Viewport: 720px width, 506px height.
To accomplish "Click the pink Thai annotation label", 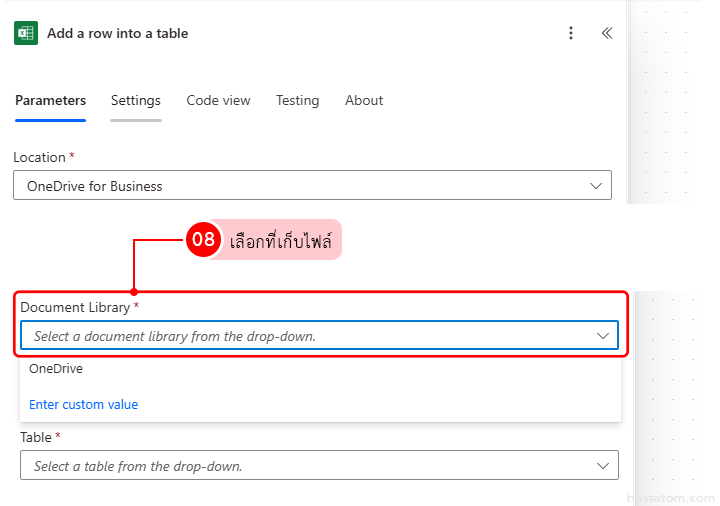I will pyautogui.click(x=284, y=240).
